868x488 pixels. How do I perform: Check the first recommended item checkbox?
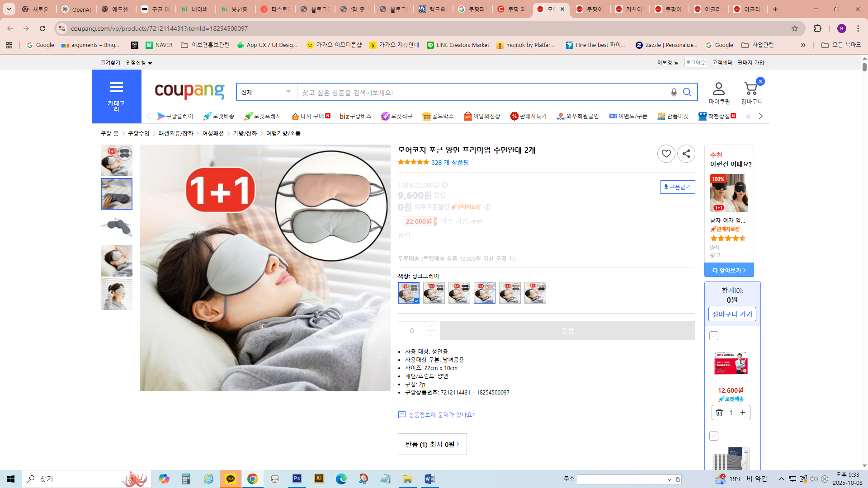coord(713,335)
